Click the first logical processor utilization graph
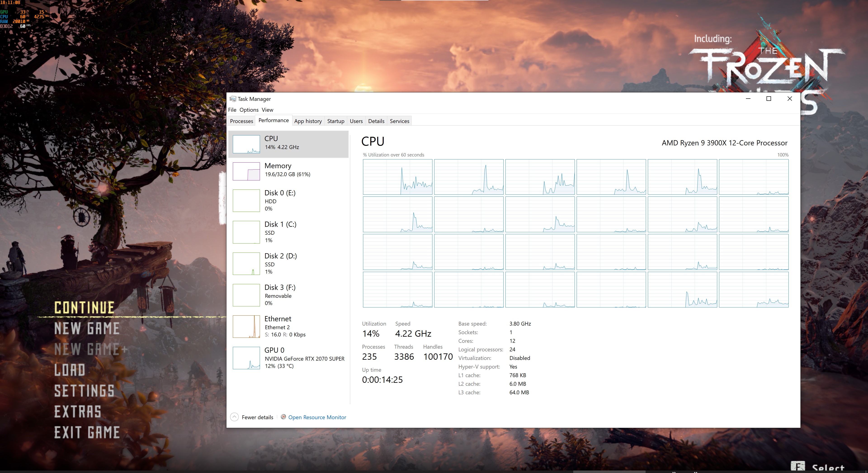 point(398,177)
